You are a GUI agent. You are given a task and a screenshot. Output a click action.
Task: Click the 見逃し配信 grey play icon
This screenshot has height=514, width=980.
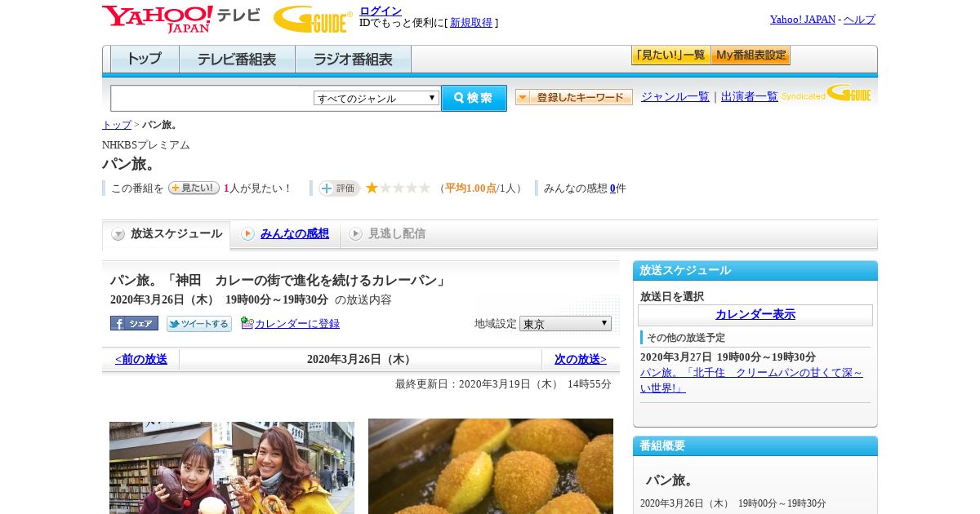click(x=355, y=234)
